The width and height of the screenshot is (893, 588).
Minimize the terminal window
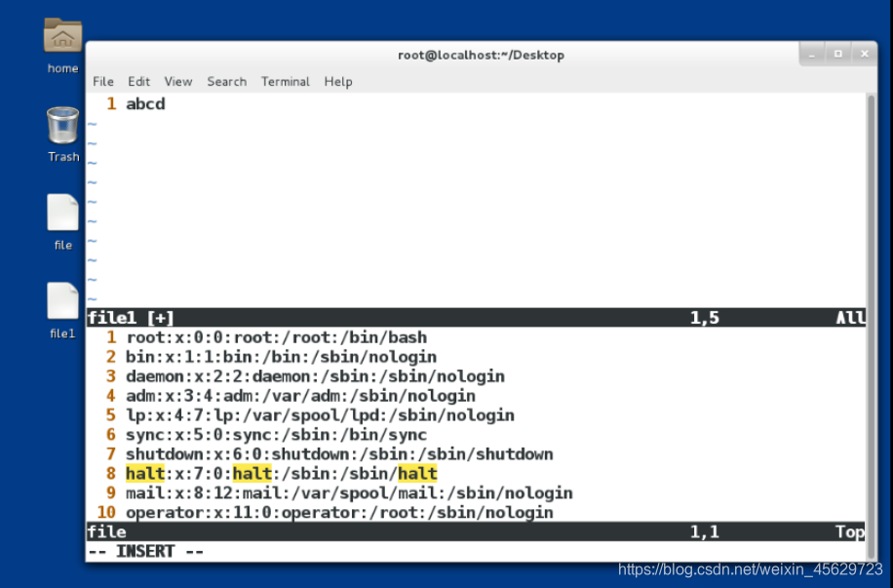pos(811,55)
